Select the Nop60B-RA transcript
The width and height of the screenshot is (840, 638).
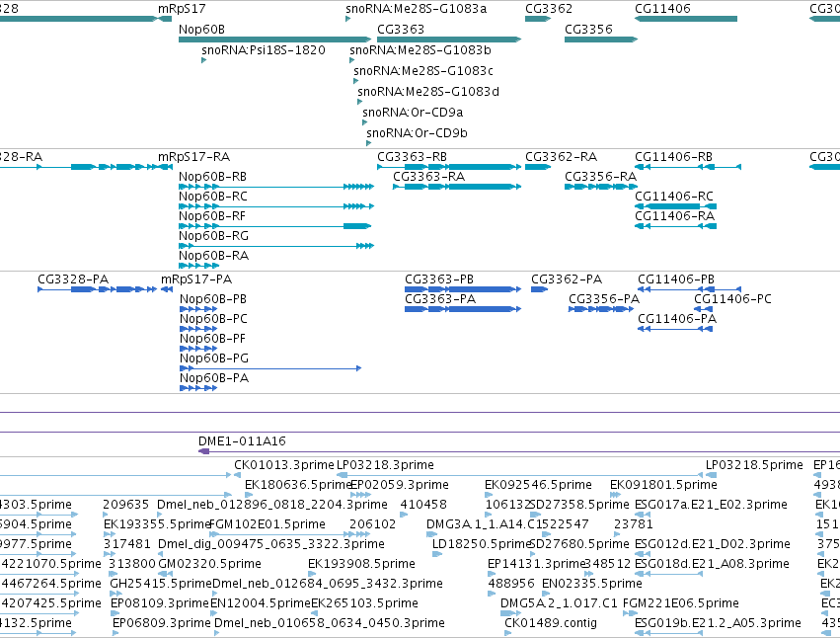[197, 266]
